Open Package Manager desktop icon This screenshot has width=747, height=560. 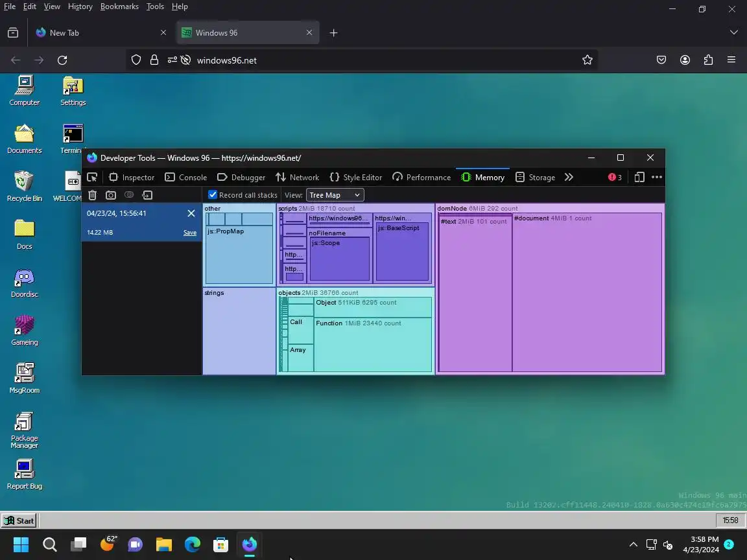24,430
